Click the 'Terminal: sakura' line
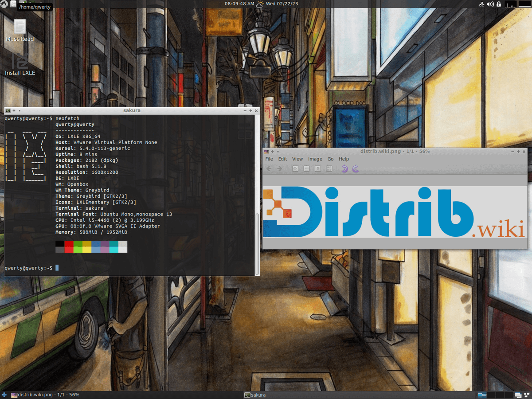This screenshot has width=532, height=399. [x=79, y=208]
